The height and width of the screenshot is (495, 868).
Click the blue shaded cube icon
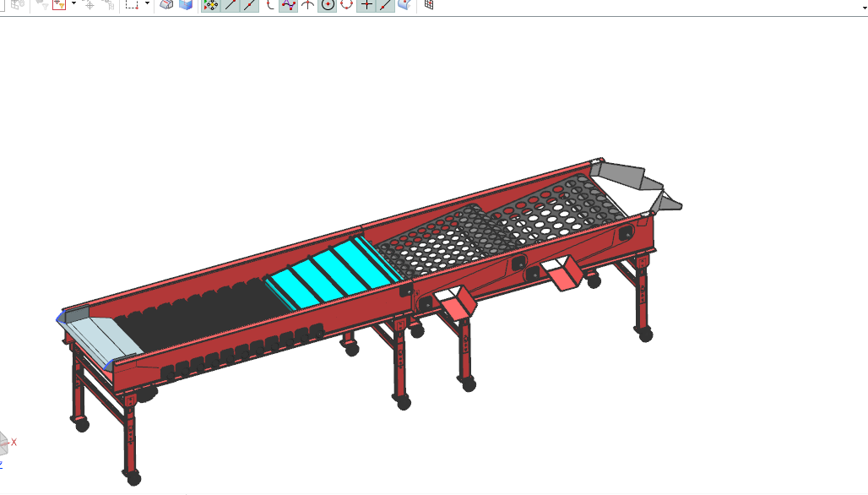[186, 5]
